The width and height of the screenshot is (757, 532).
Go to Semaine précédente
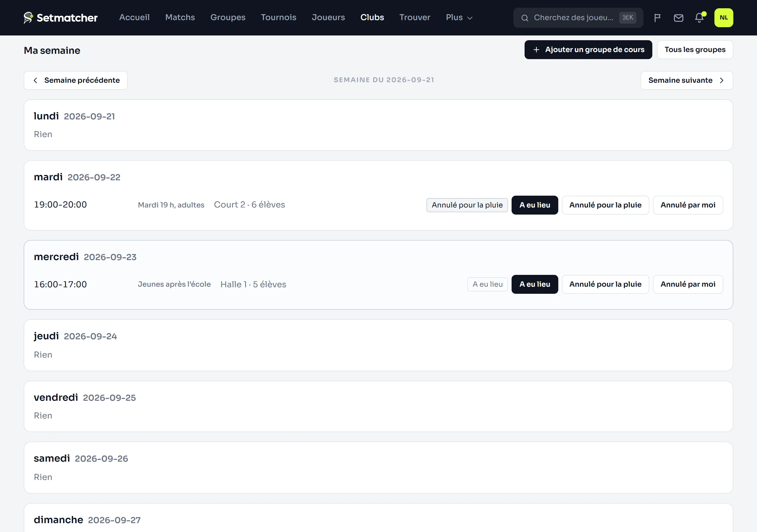pyautogui.click(x=75, y=80)
